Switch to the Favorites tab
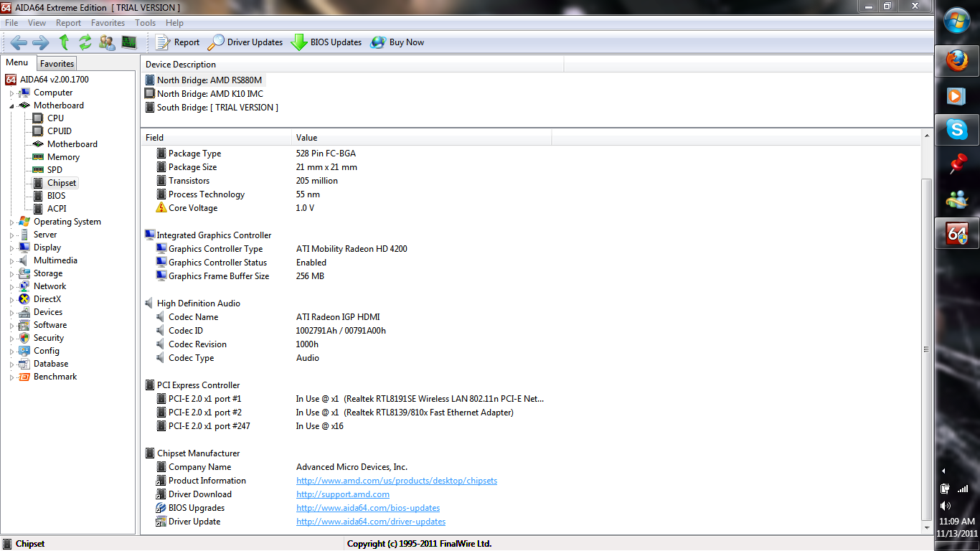This screenshot has width=980, height=551. coord(57,64)
